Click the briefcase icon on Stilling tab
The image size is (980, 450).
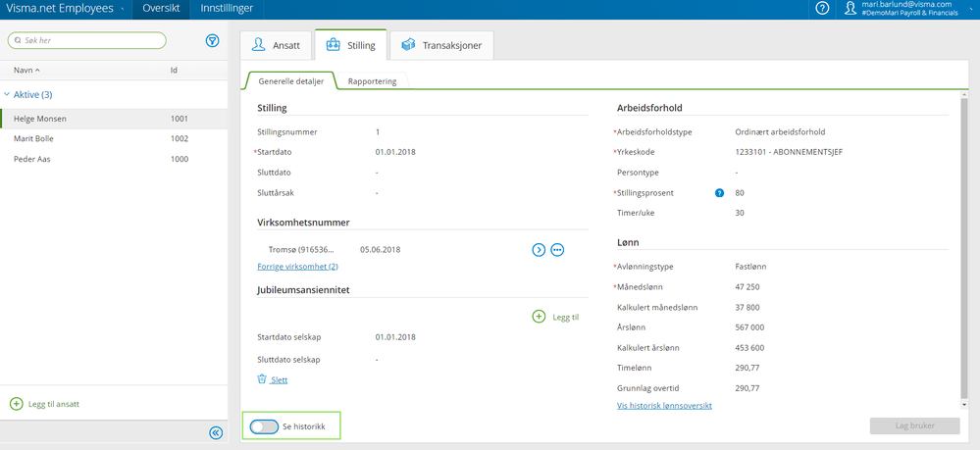tap(334, 45)
